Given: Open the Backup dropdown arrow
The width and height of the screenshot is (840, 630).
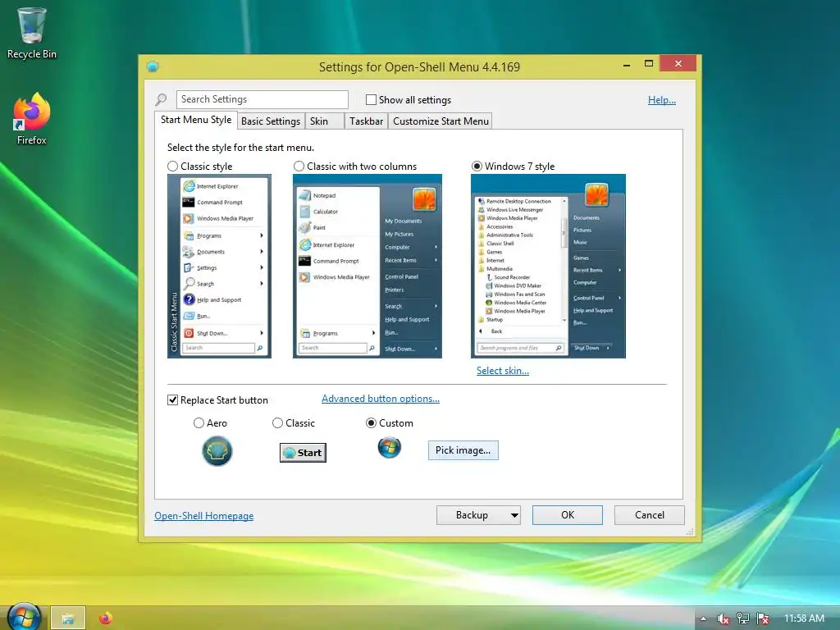Looking at the screenshot, I should (514, 515).
